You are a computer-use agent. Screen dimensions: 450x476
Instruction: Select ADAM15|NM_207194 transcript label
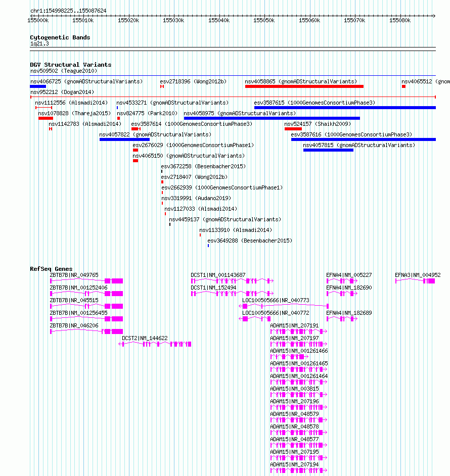point(294,465)
